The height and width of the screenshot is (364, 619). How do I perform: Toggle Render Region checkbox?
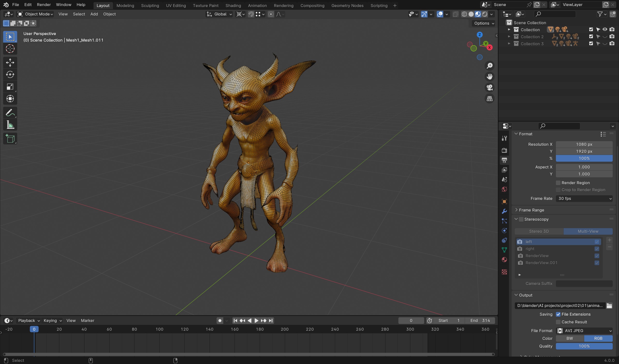(x=558, y=183)
